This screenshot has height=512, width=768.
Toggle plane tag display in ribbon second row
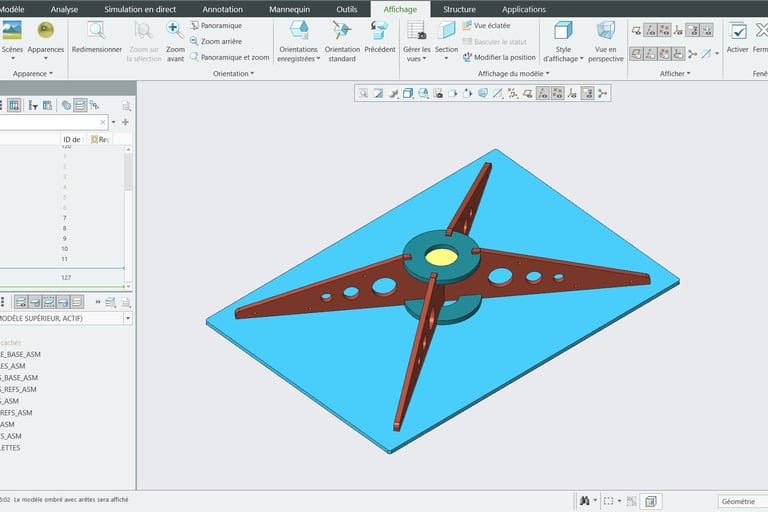coord(636,53)
